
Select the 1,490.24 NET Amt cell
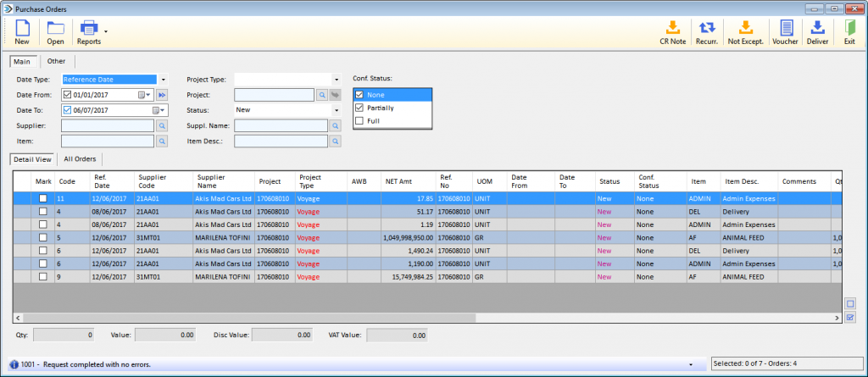click(x=408, y=251)
